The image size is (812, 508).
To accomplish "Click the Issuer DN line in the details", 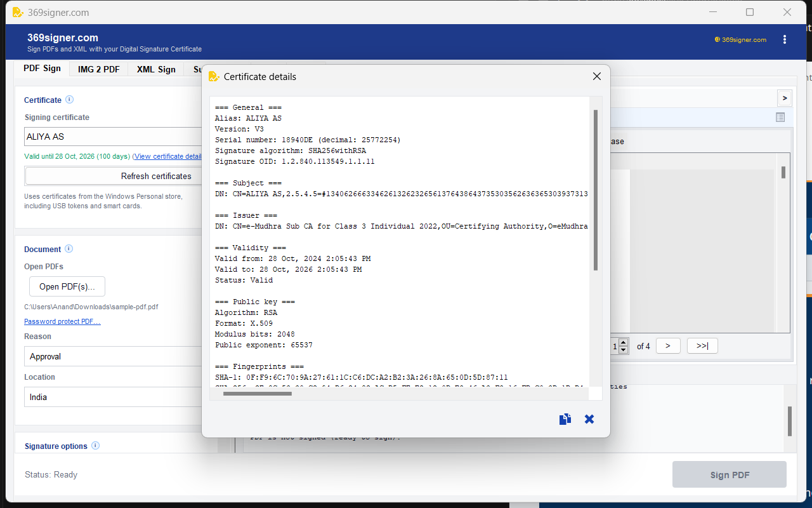I will click(401, 226).
